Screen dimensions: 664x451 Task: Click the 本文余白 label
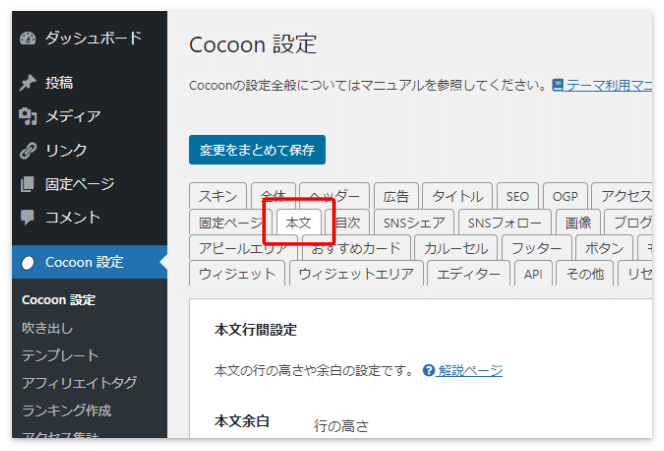(x=242, y=421)
